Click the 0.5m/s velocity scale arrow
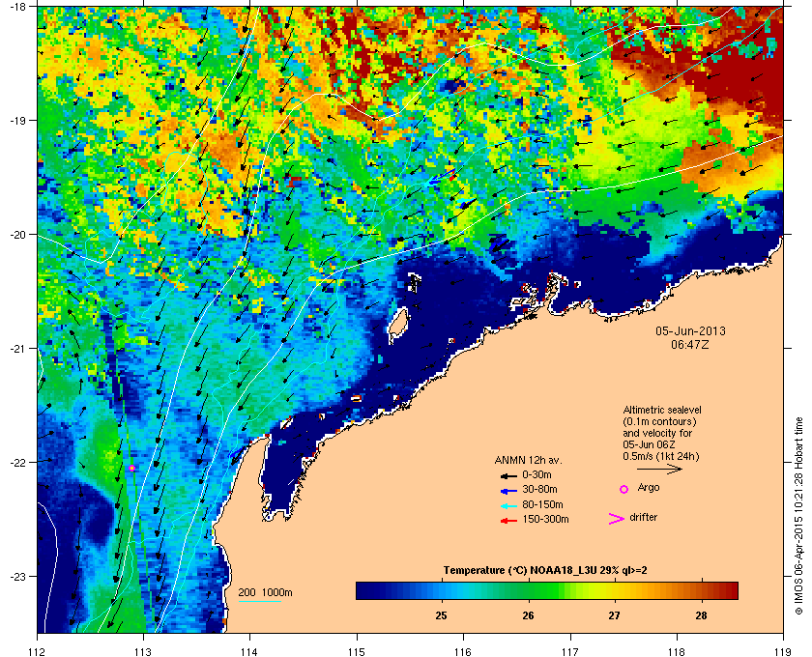 pyautogui.click(x=659, y=469)
